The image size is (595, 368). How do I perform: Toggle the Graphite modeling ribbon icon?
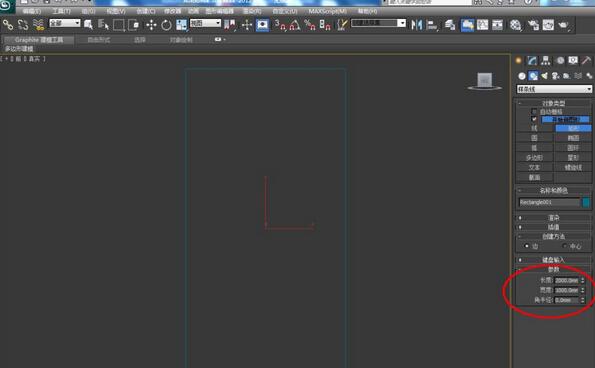tap(468, 25)
